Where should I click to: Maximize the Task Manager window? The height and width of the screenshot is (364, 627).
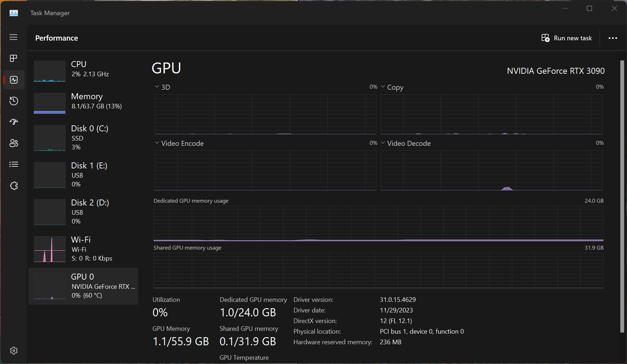click(x=589, y=8)
